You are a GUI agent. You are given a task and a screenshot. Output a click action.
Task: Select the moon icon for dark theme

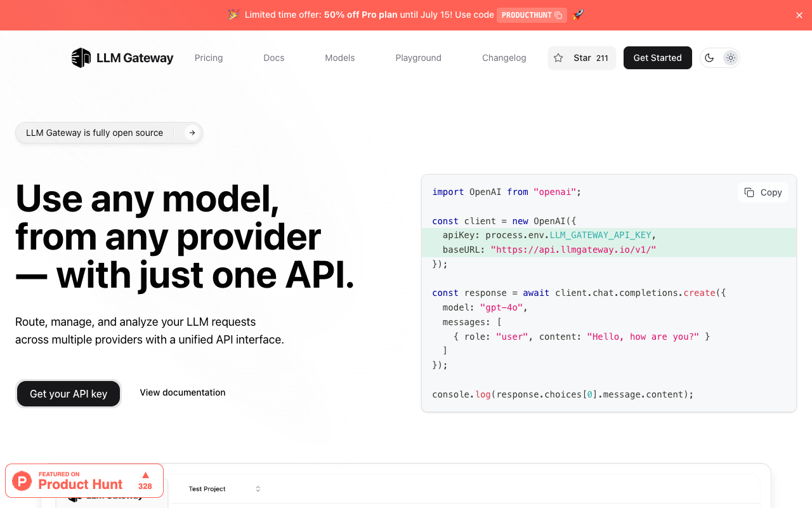pyautogui.click(x=709, y=58)
